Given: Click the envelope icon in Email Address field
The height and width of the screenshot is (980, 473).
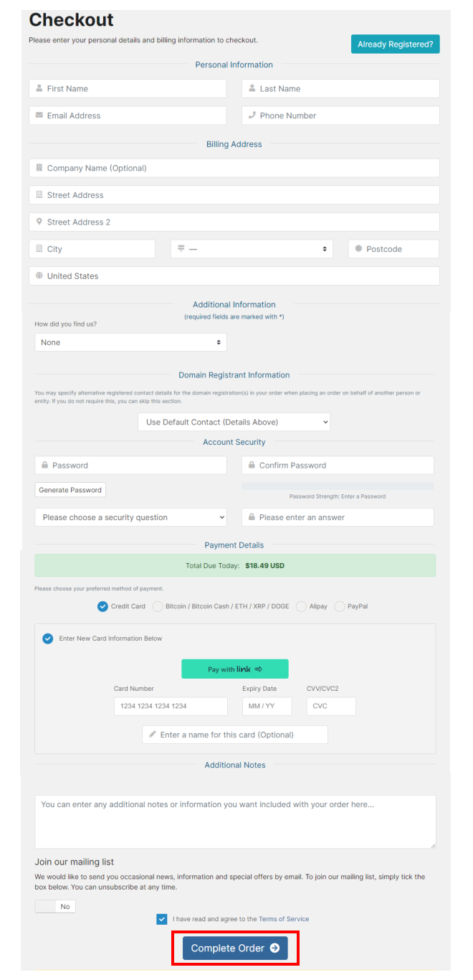Looking at the screenshot, I should 39,116.
